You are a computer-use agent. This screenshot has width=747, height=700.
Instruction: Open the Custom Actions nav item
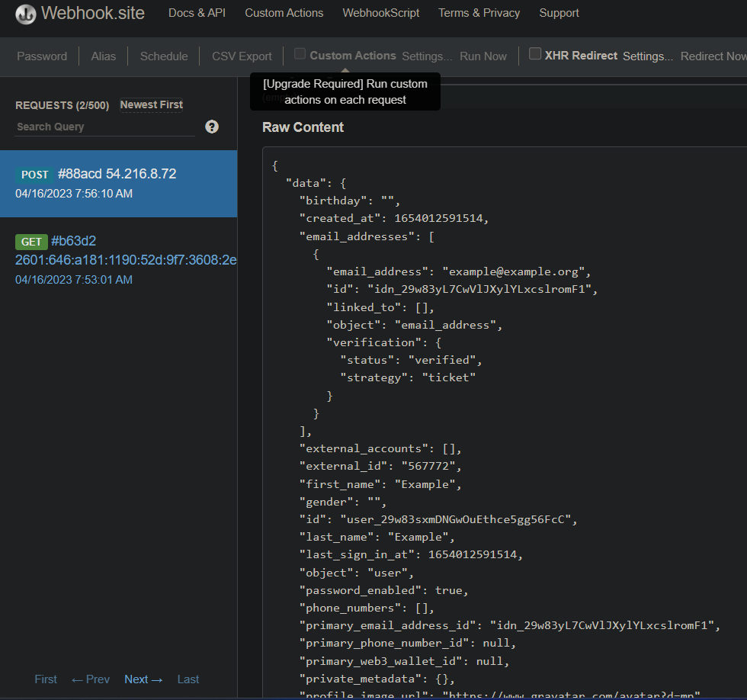pyautogui.click(x=284, y=13)
